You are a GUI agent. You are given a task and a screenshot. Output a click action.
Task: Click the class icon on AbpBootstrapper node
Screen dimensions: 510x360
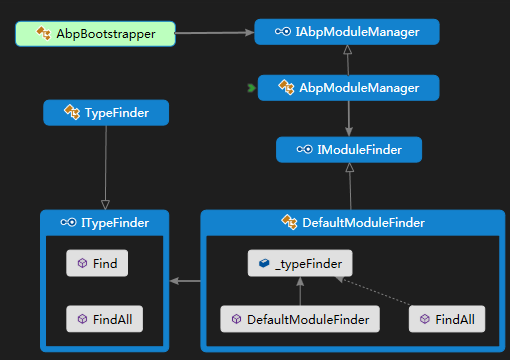pyautogui.click(x=44, y=33)
